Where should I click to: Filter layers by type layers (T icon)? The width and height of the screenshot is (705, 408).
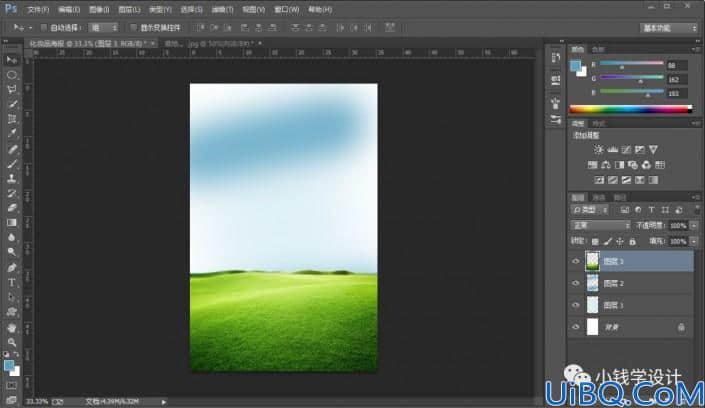pyautogui.click(x=651, y=210)
